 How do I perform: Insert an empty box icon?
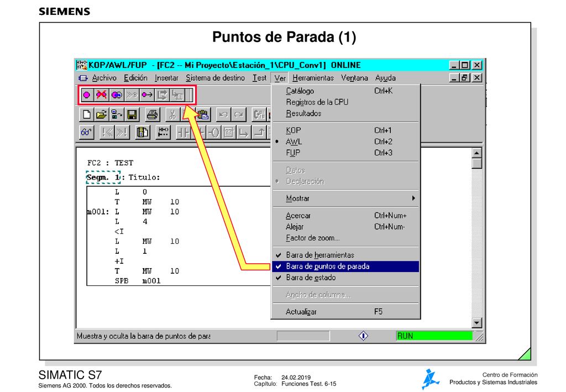(229, 133)
